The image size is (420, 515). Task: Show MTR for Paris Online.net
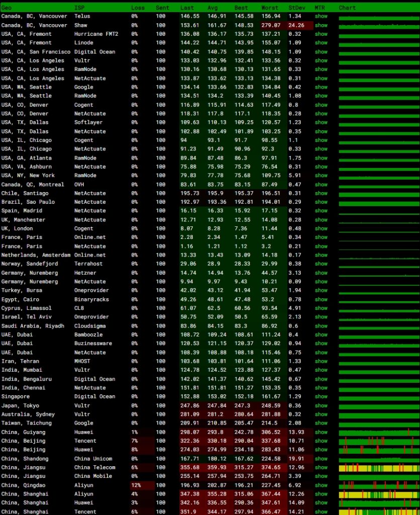[x=321, y=237]
